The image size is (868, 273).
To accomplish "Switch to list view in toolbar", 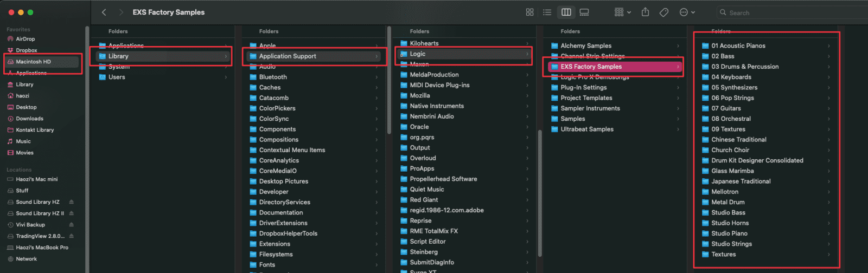I will (547, 12).
